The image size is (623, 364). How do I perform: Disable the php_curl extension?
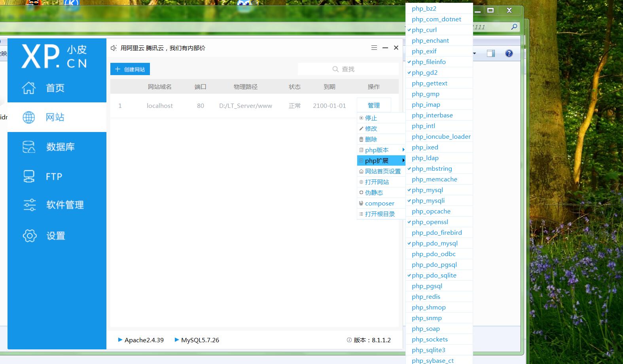424,30
